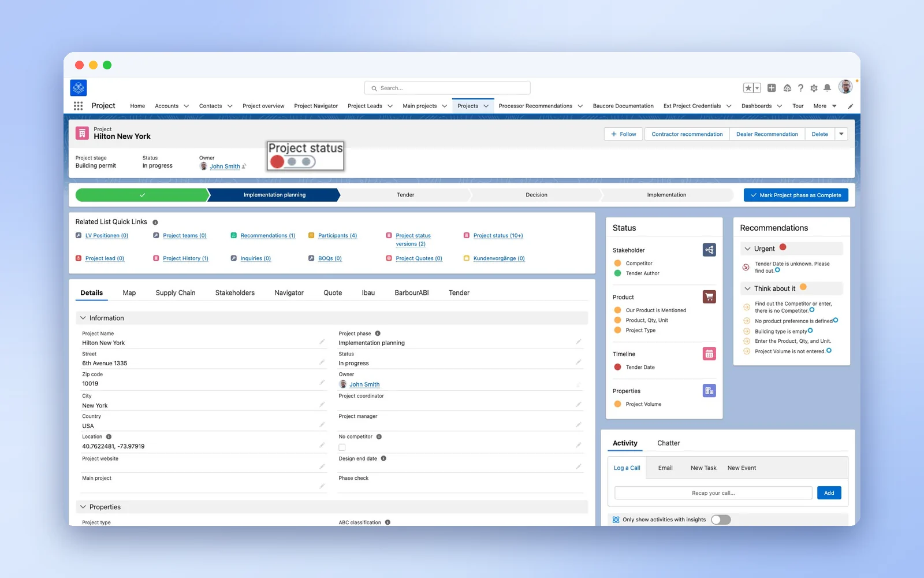Screen dimensions: 924x578
Task: Click the notifications bell icon
Action: coord(827,88)
